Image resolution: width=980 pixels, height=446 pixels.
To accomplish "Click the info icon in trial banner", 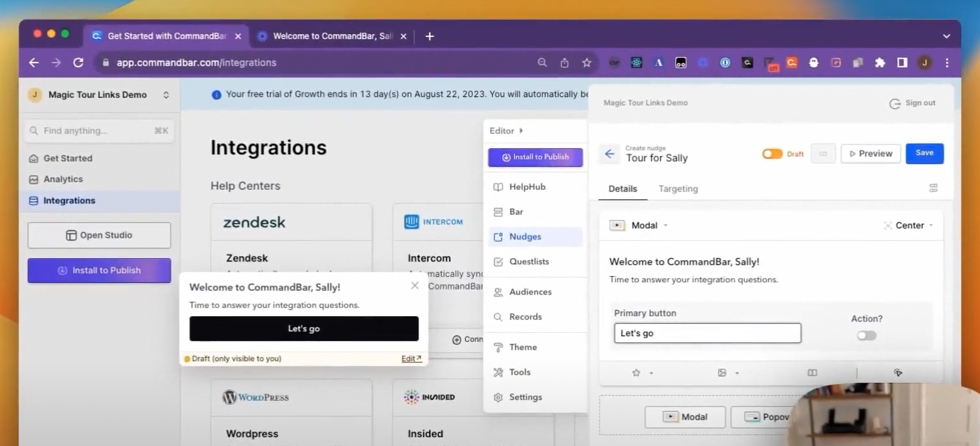I will point(216,95).
